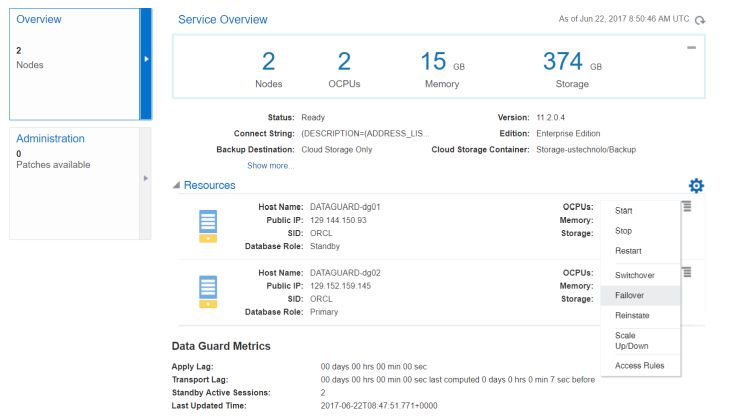This screenshot has height=418, width=740.
Task: Expand the Administration tile arrow
Action: (146, 179)
